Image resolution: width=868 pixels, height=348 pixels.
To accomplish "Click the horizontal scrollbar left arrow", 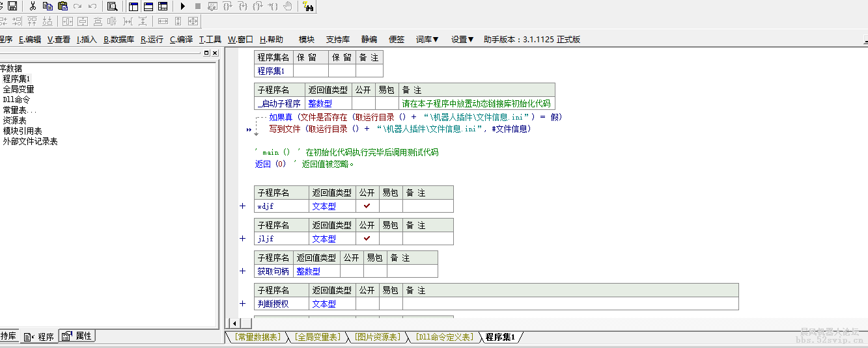I will [x=236, y=323].
